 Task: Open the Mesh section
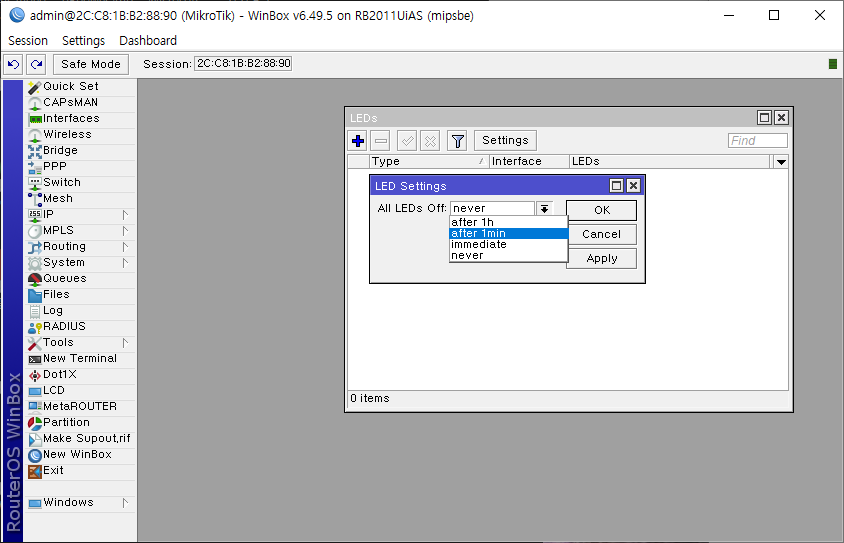click(81, 199)
